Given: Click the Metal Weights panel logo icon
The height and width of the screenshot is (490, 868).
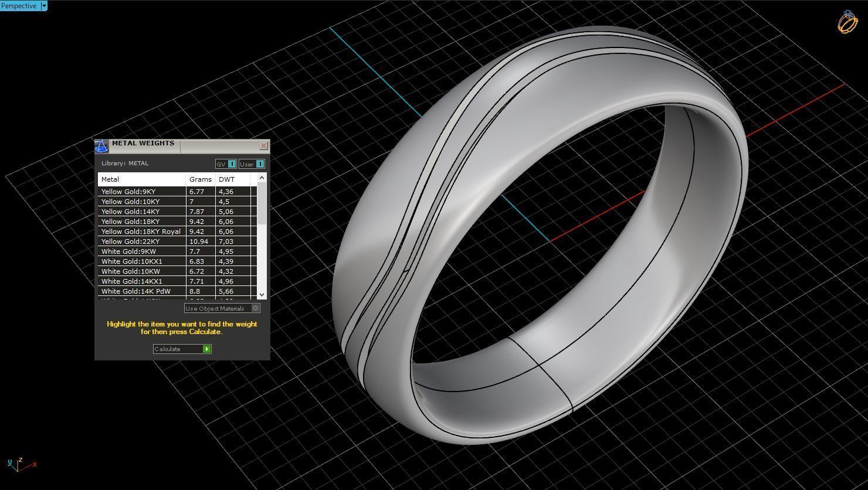Looking at the screenshot, I should [101, 146].
